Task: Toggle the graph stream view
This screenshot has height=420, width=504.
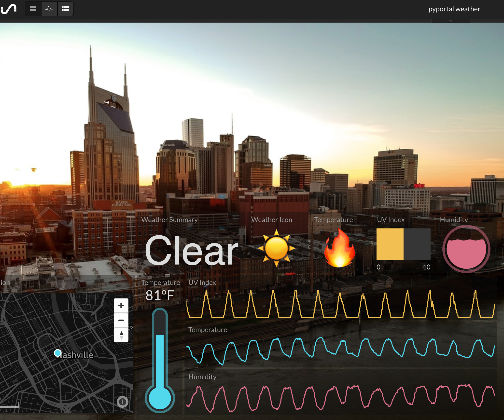Action: click(x=49, y=9)
